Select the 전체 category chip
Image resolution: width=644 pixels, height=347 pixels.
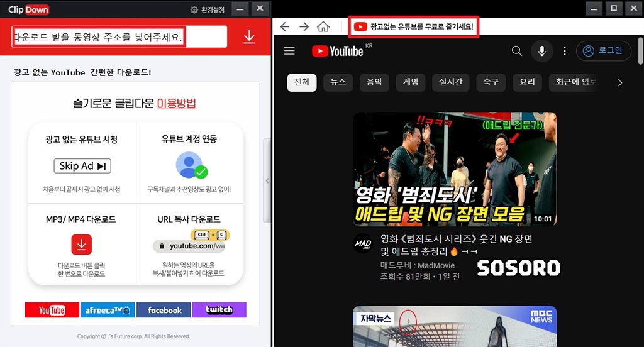point(302,82)
